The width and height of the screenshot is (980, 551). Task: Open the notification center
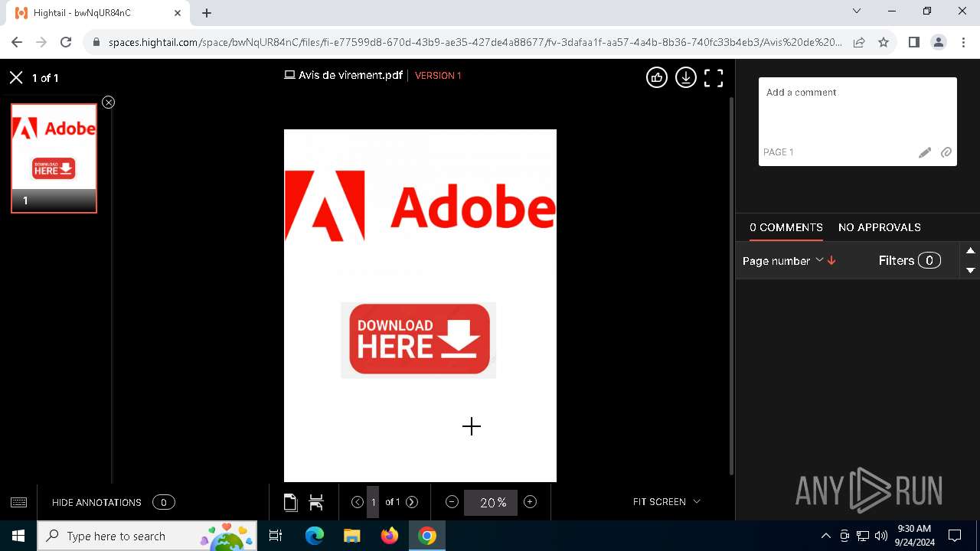(955, 536)
